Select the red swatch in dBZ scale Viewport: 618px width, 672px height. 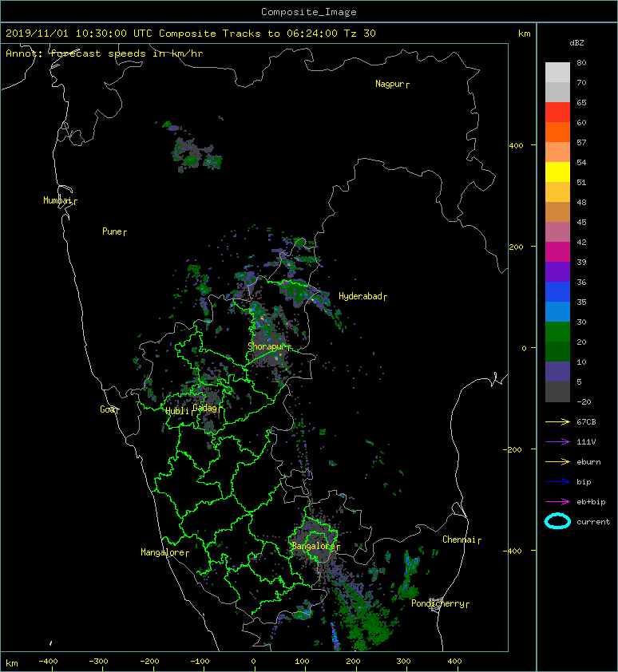tap(557, 112)
